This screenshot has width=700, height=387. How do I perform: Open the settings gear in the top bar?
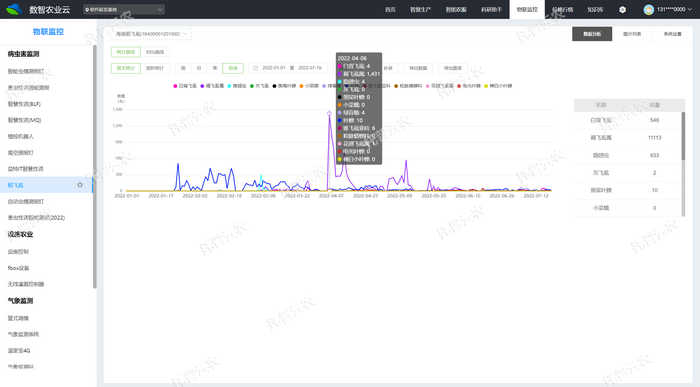[x=622, y=9]
